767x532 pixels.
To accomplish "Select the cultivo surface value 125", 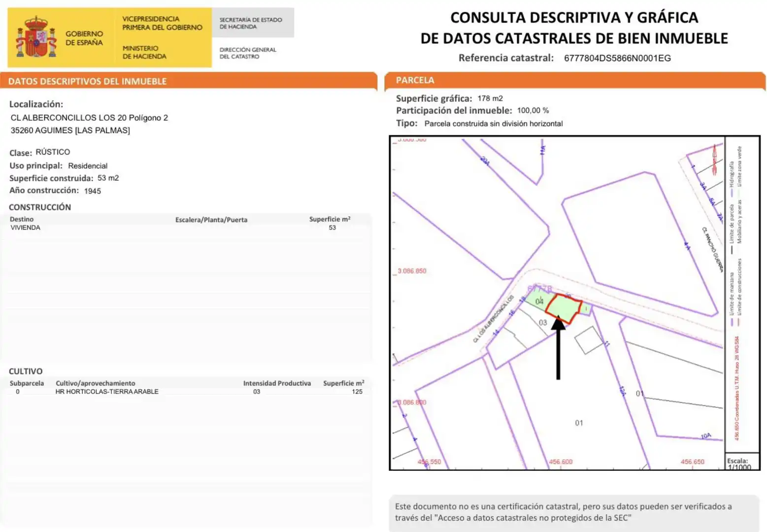I will 357,392.
